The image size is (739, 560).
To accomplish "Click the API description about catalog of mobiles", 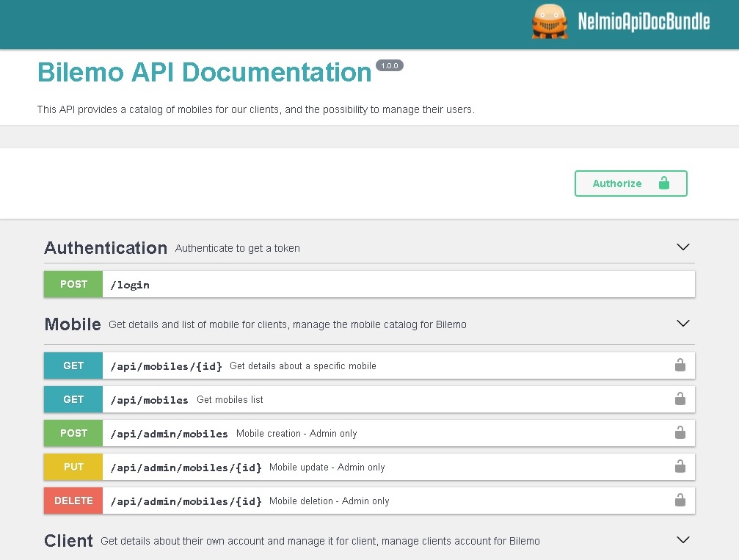I will tap(256, 109).
